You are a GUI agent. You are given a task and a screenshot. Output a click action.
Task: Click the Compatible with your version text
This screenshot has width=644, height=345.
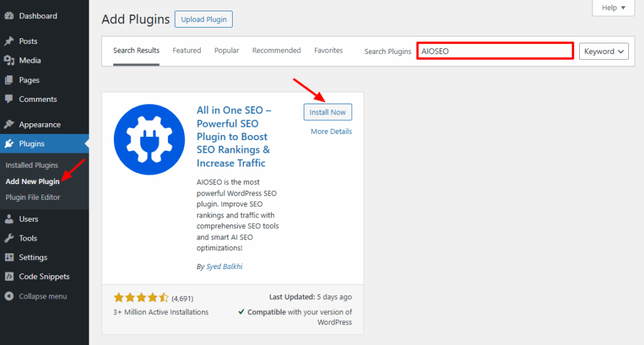pos(299,317)
